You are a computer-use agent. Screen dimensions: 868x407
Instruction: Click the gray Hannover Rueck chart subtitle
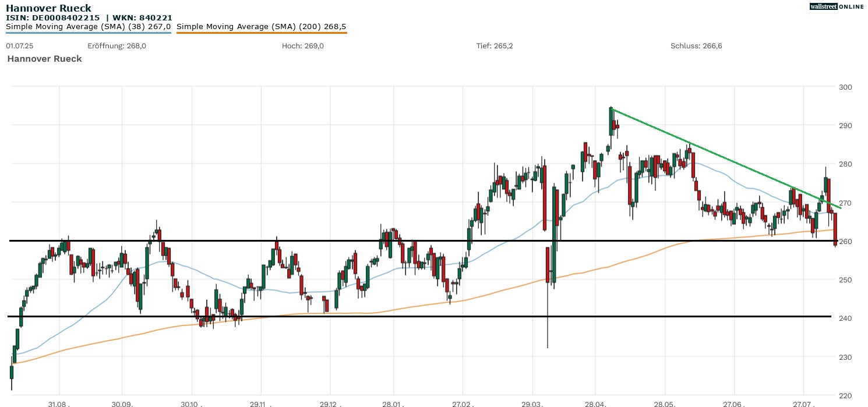click(44, 59)
